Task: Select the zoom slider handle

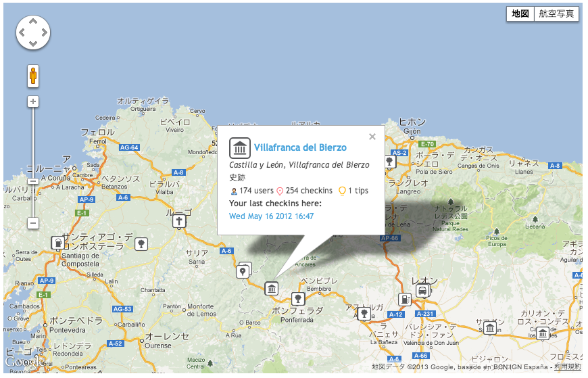Action: [33, 181]
